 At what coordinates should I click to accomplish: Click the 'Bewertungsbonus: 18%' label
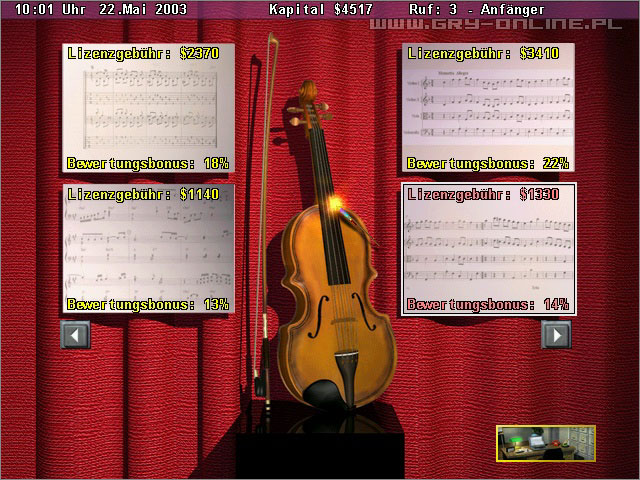pos(148,164)
